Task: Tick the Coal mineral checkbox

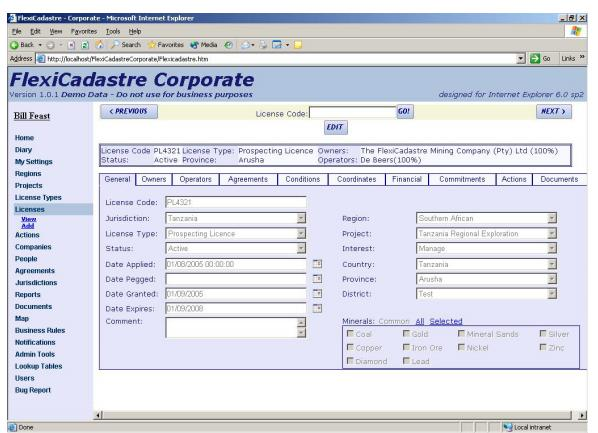Action: pyautogui.click(x=350, y=333)
